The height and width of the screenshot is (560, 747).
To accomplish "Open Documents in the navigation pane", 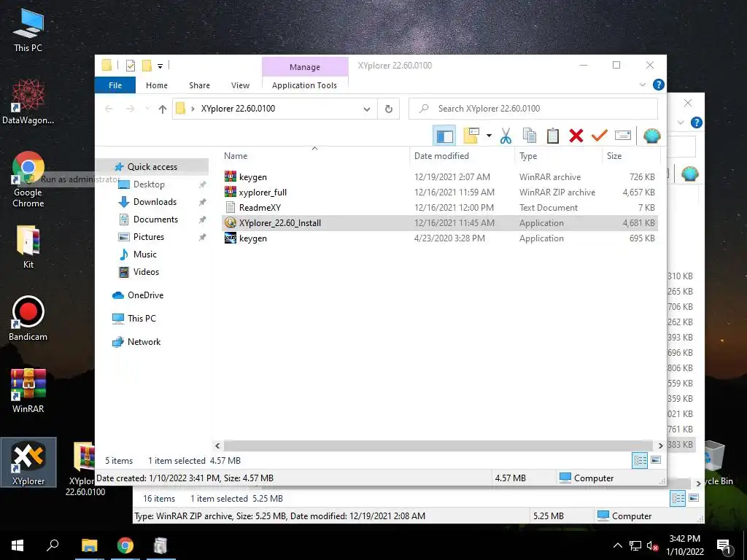I will click(x=156, y=219).
